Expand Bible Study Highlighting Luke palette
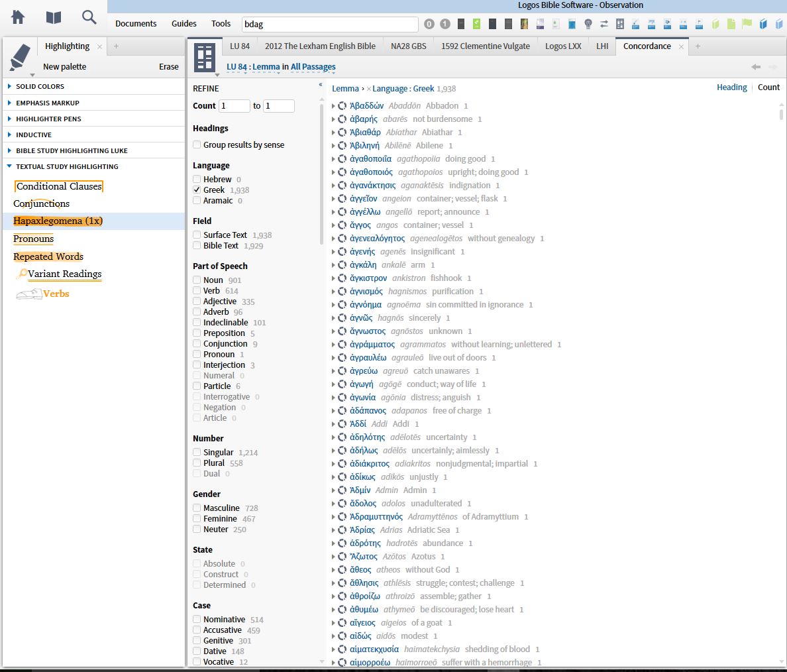 click(x=9, y=150)
